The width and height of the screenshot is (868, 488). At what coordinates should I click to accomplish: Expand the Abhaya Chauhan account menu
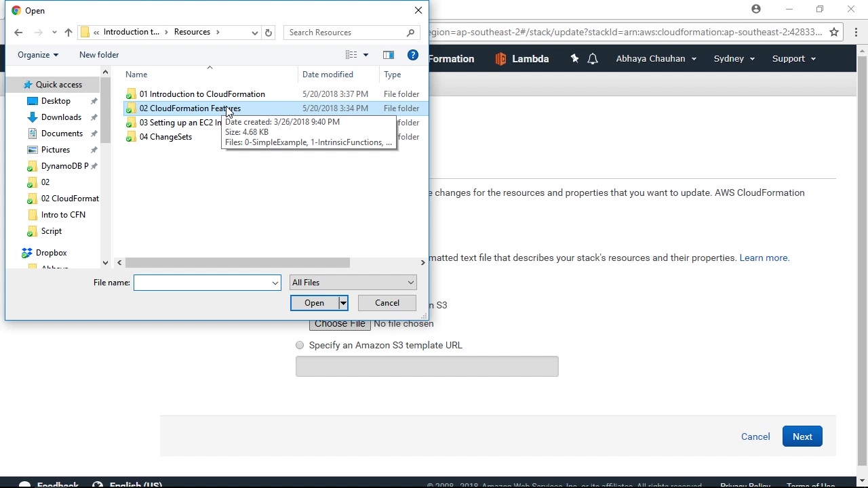click(x=656, y=59)
